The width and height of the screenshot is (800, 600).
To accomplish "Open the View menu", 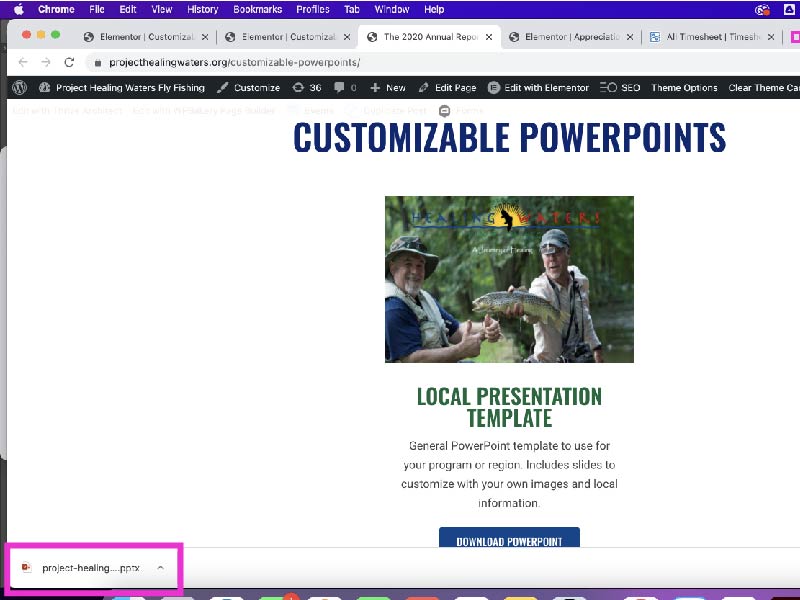I will (x=162, y=9).
